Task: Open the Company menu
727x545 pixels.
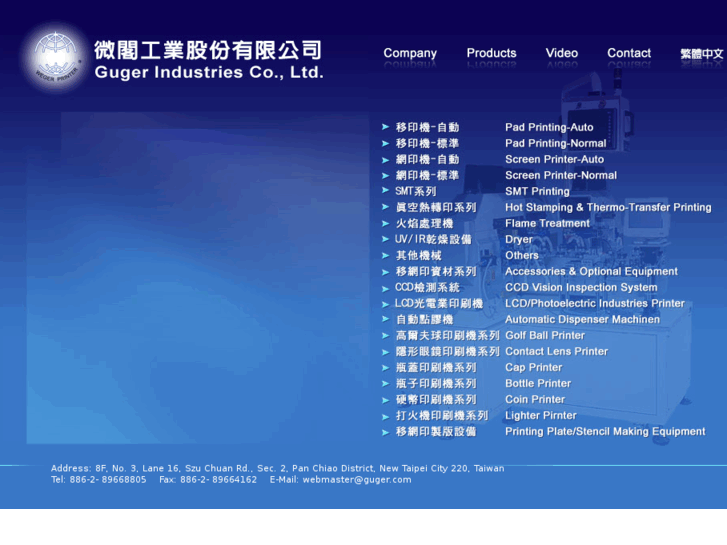Action: point(410,54)
